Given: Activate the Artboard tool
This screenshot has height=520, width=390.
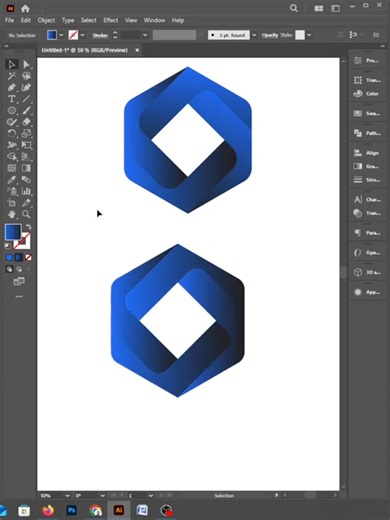Looking at the screenshot, I should [x=12, y=203].
